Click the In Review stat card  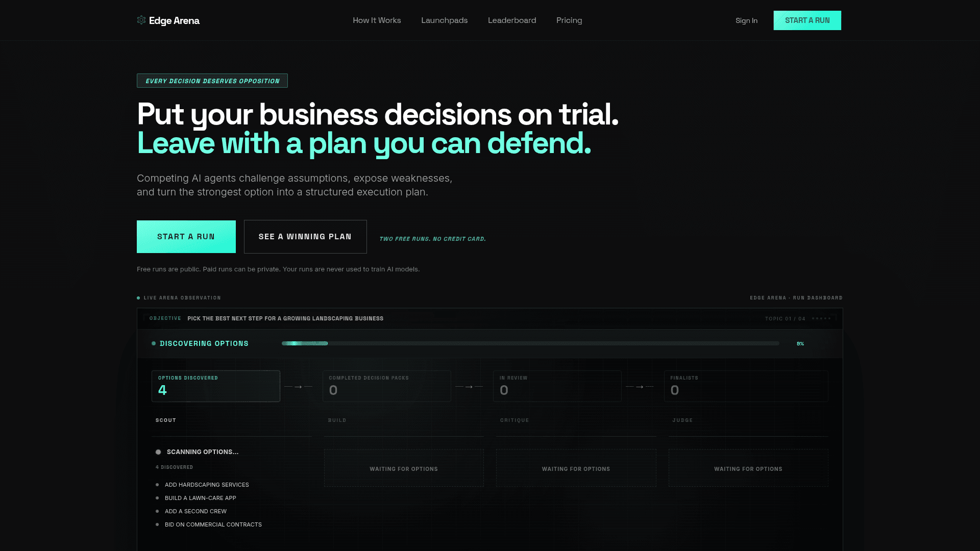[x=557, y=386]
